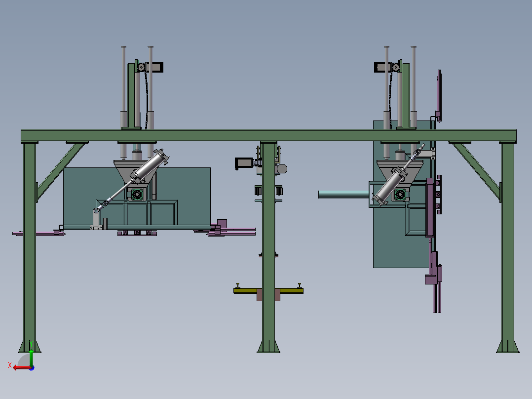
Task: Click the blue origin ball of the triad
Action: [32, 368]
